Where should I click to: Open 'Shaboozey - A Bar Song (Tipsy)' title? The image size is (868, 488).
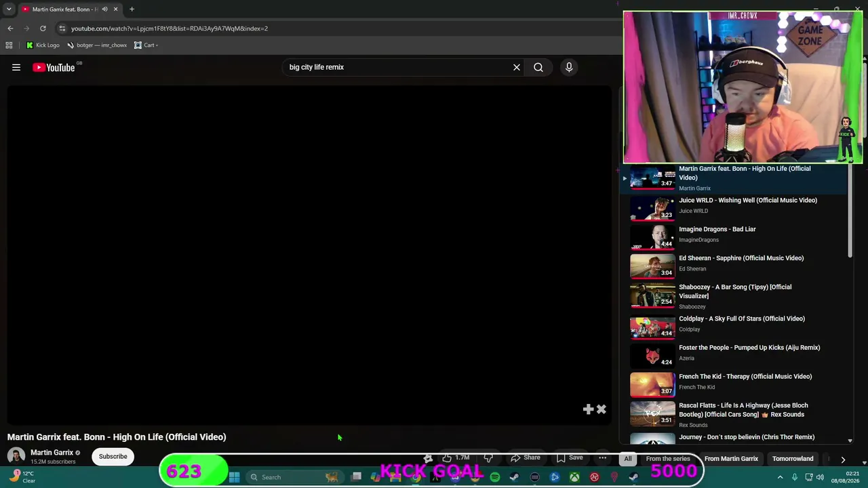[x=735, y=291]
